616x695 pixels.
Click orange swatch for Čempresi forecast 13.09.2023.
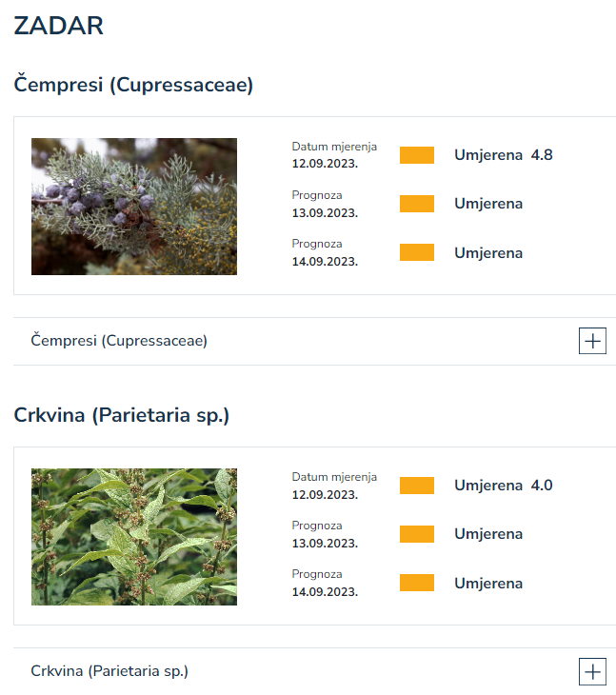pyautogui.click(x=417, y=204)
